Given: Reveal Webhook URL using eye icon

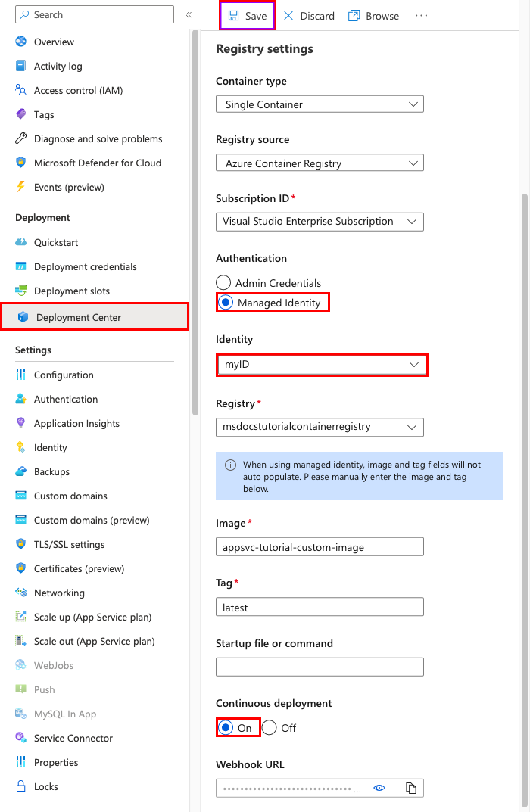Looking at the screenshot, I should (380, 788).
